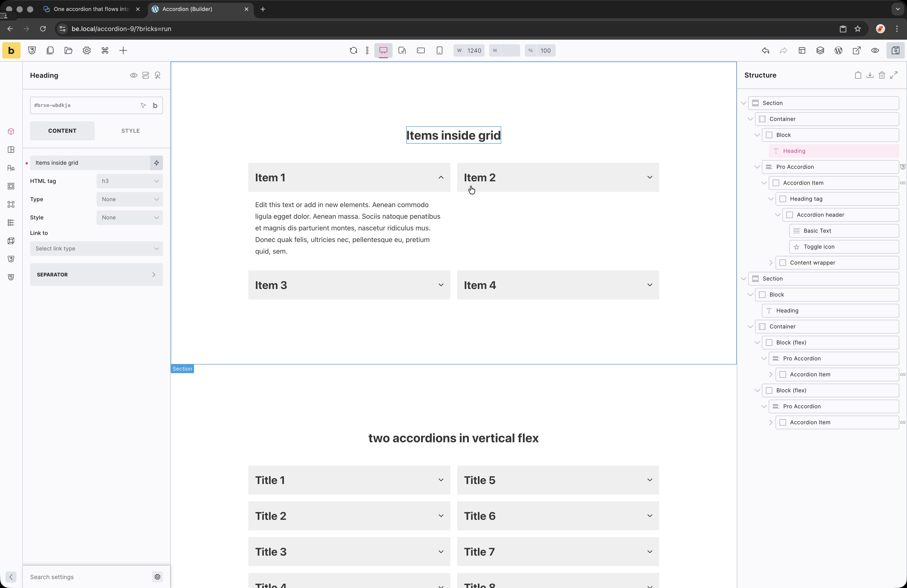Open the Type dropdown
This screenshot has height=588, width=907.
pyautogui.click(x=130, y=199)
